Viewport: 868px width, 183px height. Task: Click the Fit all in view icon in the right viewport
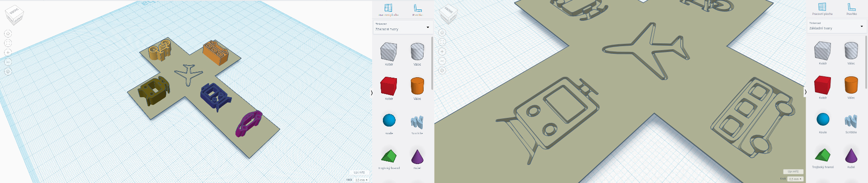tap(442, 42)
